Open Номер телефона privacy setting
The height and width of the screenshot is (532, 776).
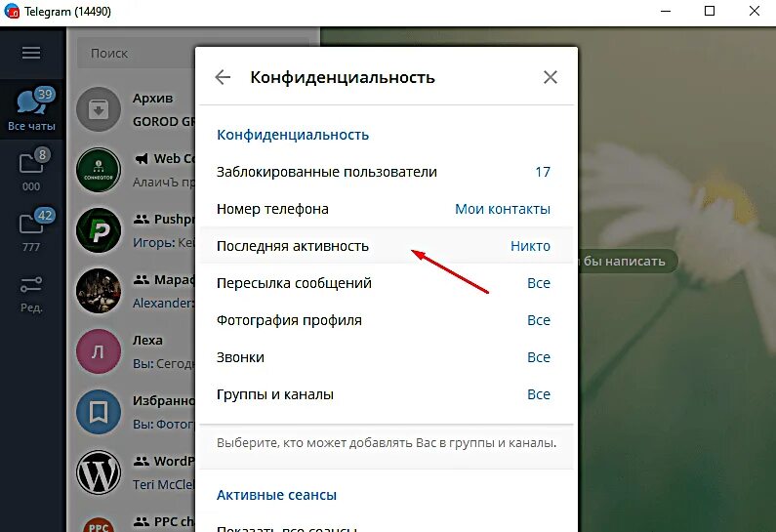(386, 209)
